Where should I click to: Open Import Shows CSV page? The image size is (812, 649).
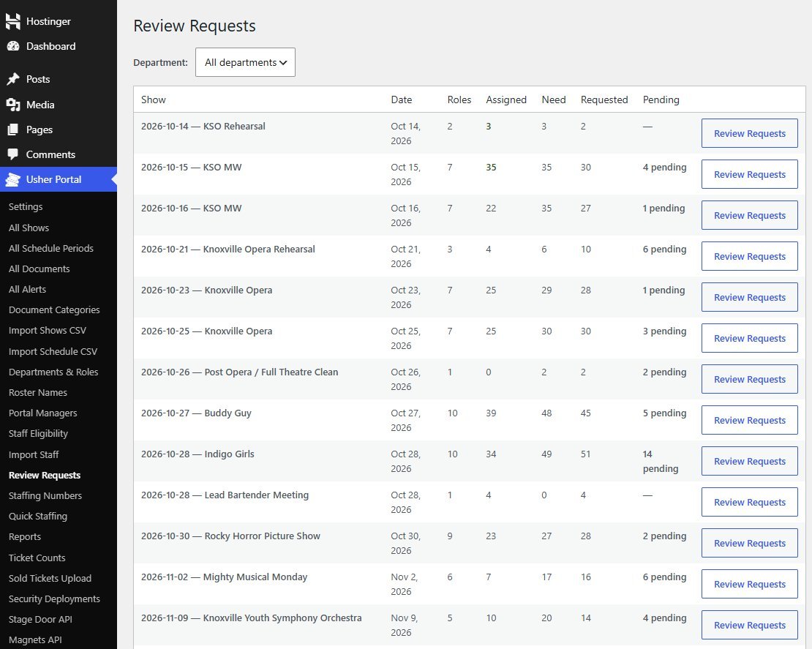pyautogui.click(x=47, y=331)
